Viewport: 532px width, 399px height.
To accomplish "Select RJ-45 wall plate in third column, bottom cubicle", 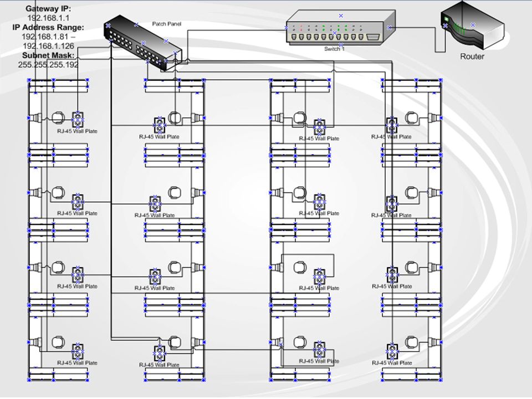I will point(319,350).
